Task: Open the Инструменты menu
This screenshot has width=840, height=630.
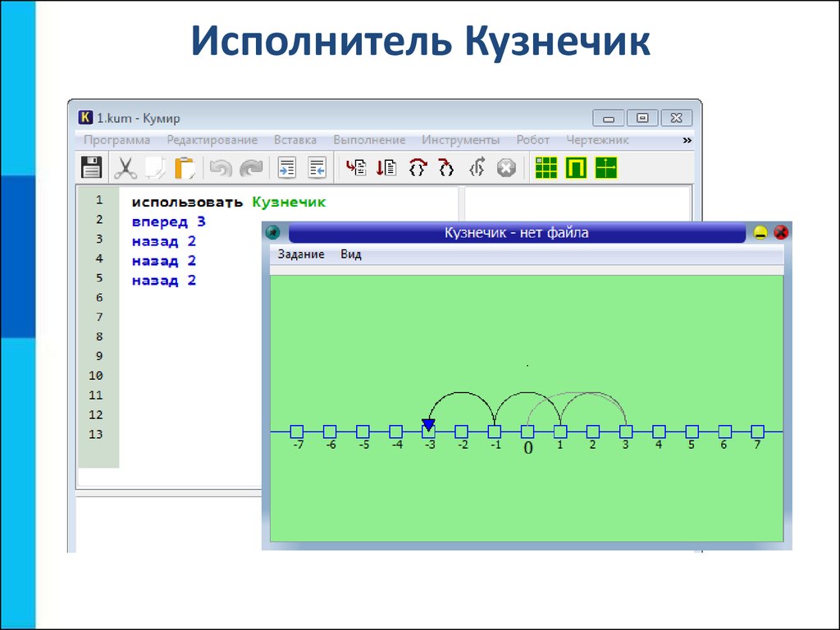Action: coord(461,139)
